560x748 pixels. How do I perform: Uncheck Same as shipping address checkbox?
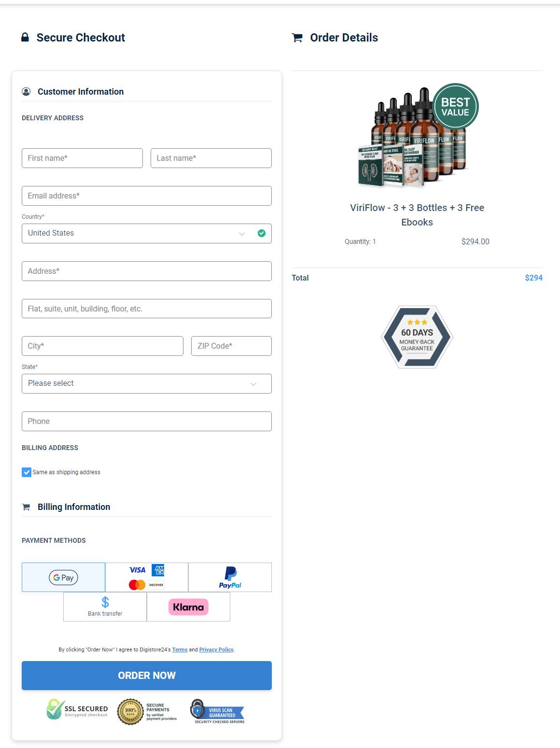27,472
